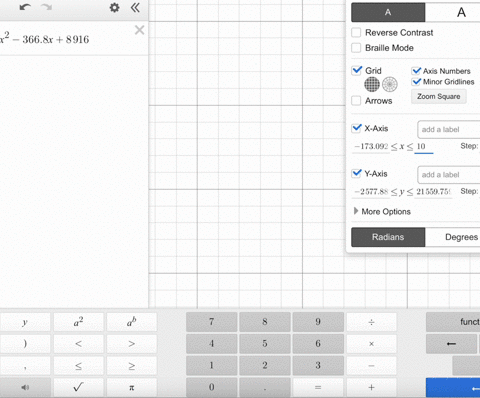The image size is (480, 398).
Task: Tap the y variable key
Action: (25, 322)
